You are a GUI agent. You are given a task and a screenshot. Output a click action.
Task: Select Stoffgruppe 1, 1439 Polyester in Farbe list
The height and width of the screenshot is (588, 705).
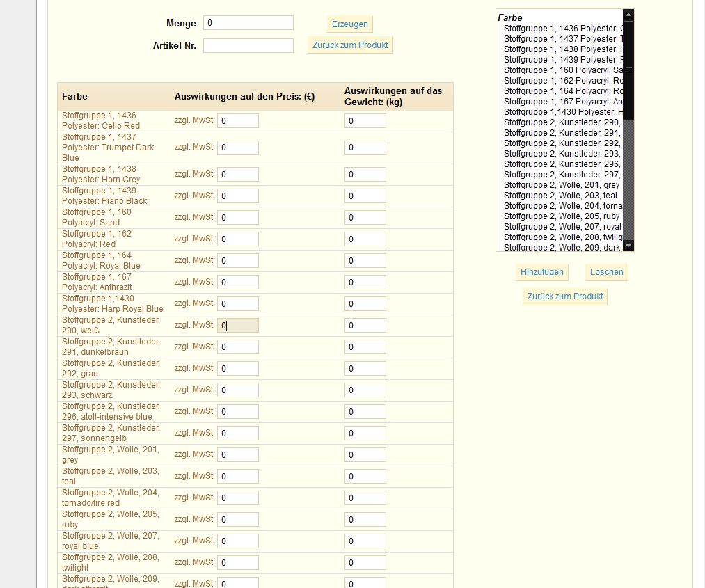point(563,59)
